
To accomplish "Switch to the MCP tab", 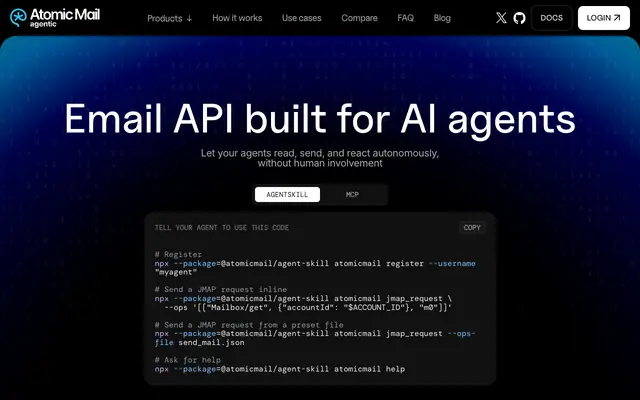I will pos(352,194).
